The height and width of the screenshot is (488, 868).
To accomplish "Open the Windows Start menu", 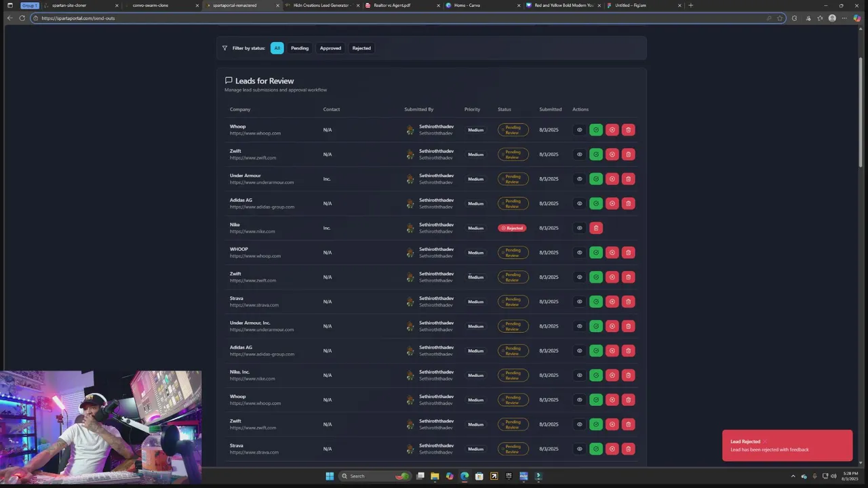I will click(x=330, y=476).
